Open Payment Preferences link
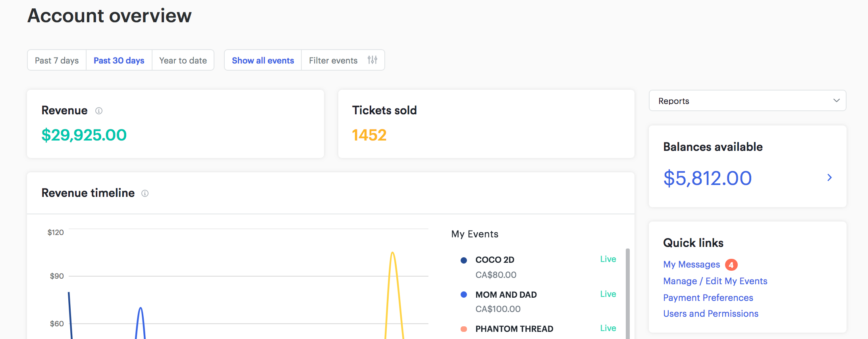The height and width of the screenshot is (339, 868). pyautogui.click(x=708, y=298)
